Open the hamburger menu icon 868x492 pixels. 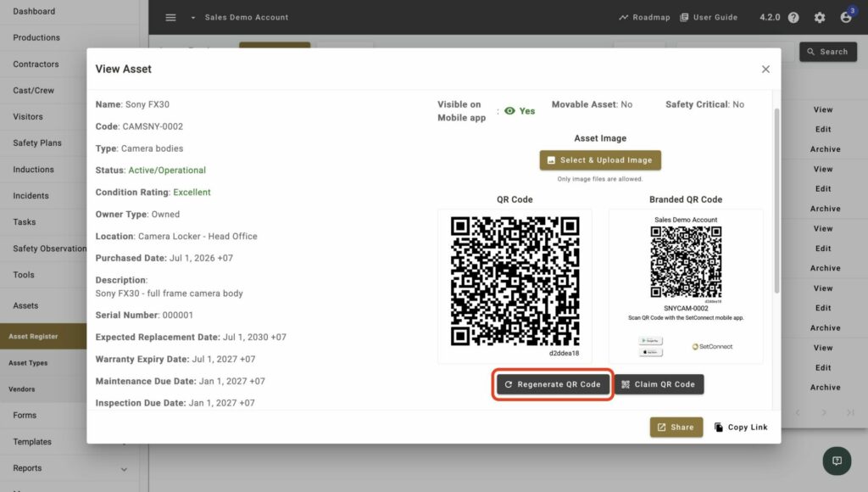tap(170, 18)
